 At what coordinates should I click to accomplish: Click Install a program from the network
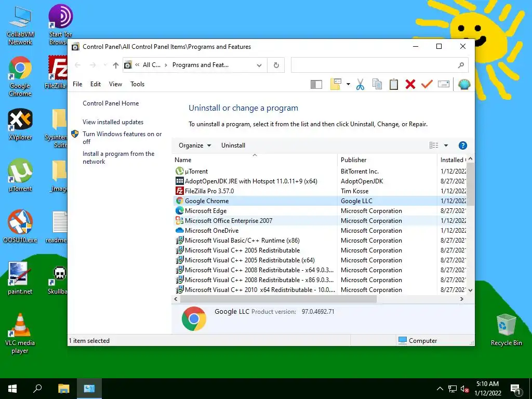[118, 158]
